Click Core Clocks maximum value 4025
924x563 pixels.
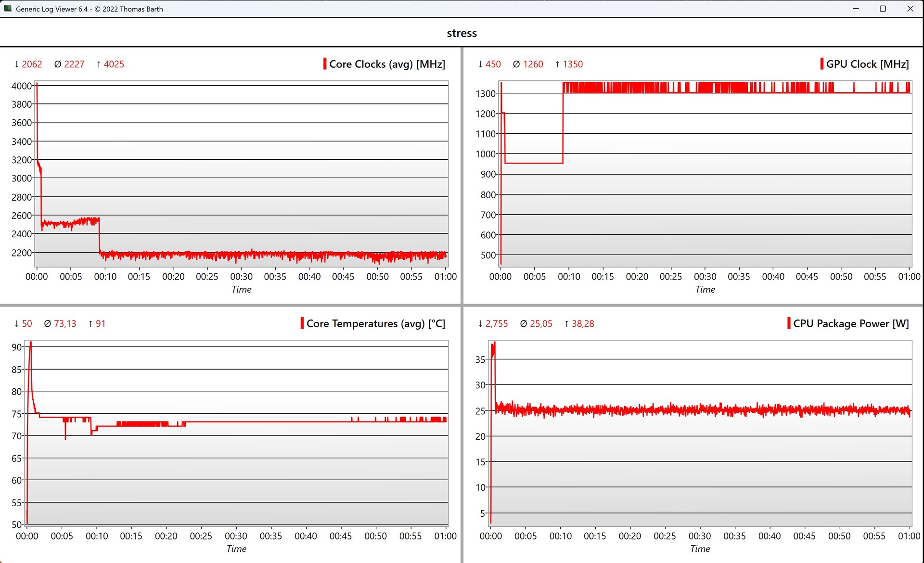(114, 64)
